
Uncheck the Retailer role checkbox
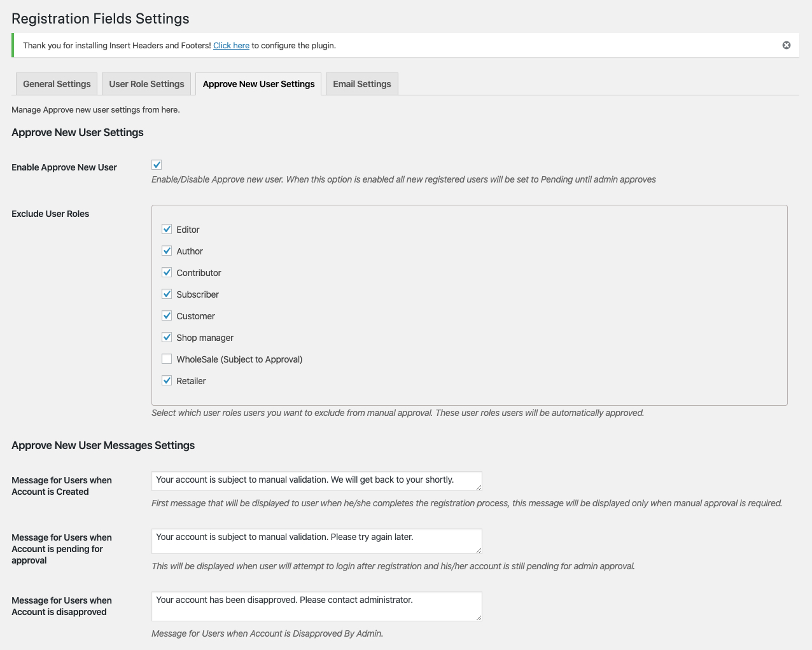tap(167, 380)
